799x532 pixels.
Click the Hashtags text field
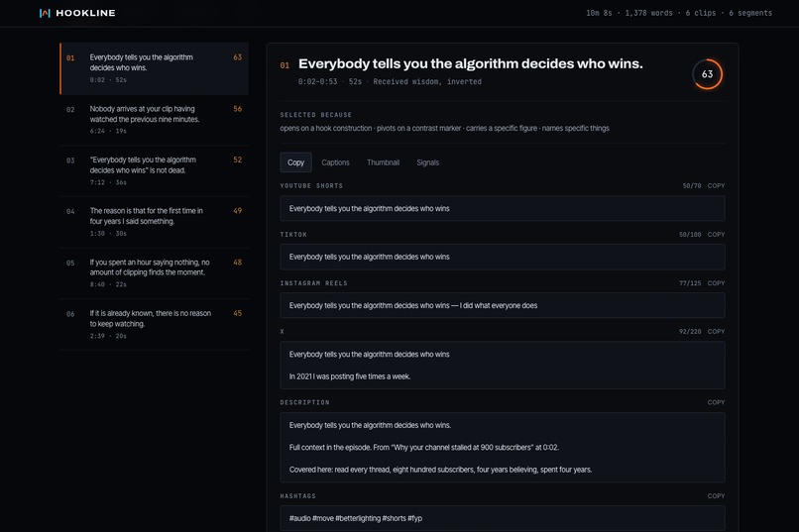pos(503,518)
